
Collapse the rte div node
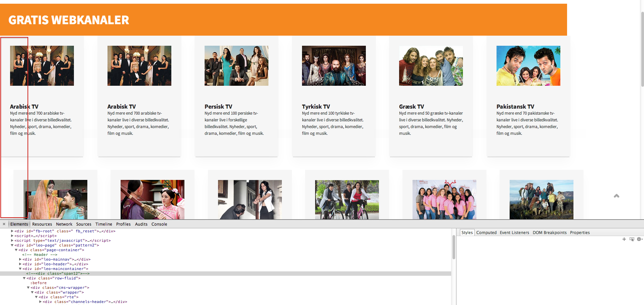pos(36,297)
